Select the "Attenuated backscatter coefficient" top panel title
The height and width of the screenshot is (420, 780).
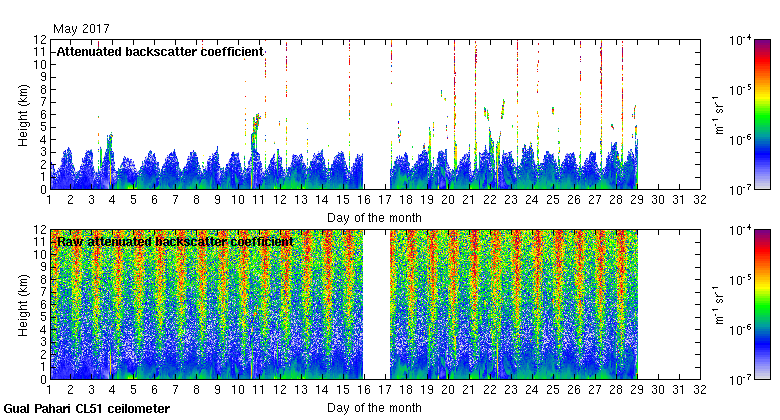coord(160,51)
